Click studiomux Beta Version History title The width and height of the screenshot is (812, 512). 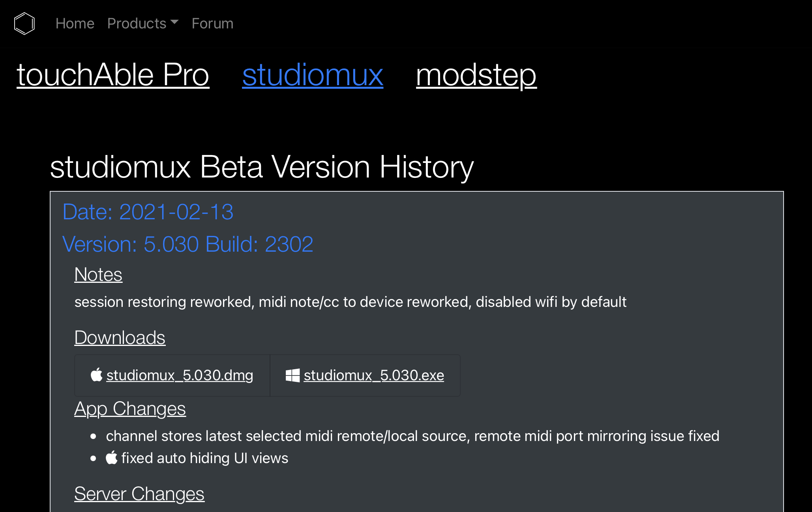pyautogui.click(x=262, y=167)
